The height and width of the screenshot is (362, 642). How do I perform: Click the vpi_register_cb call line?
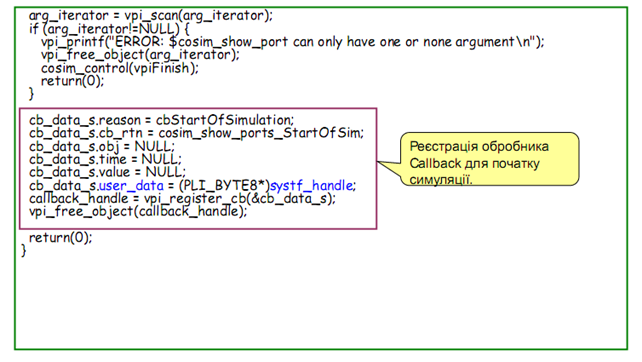pos(182,199)
